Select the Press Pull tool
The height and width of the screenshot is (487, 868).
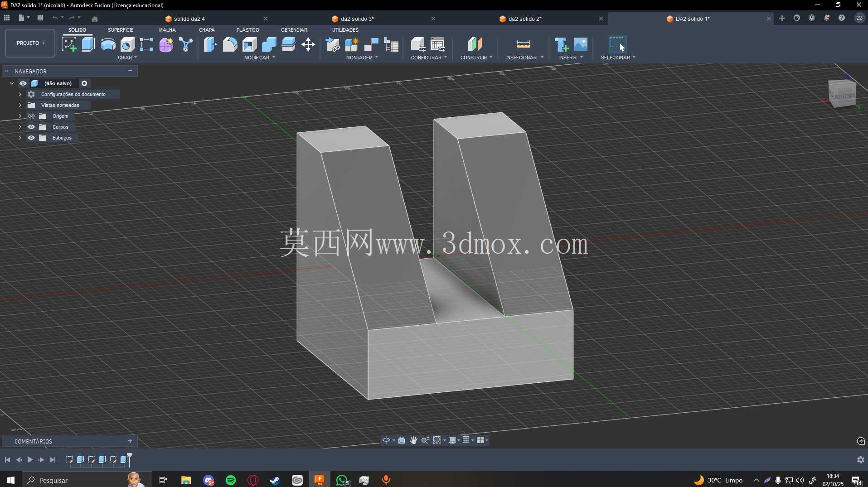(x=210, y=44)
